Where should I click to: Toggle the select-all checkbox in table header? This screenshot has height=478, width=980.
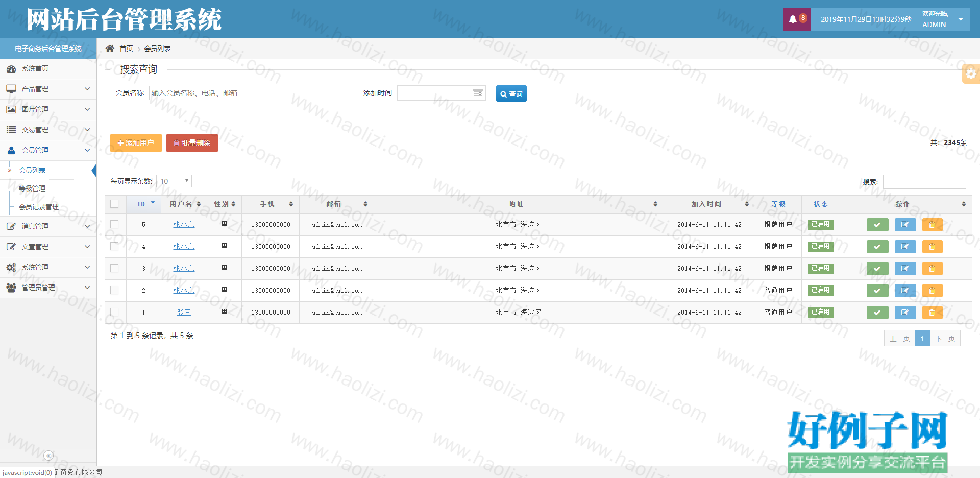pyautogui.click(x=114, y=204)
